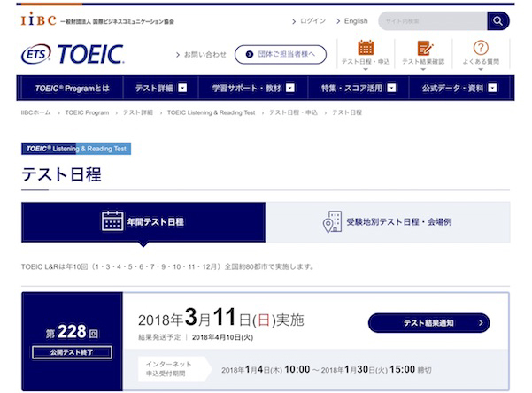Click the 団体ご担当者様へ button
Image resolution: width=532 pixels, height=393 pixels.
point(281,54)
